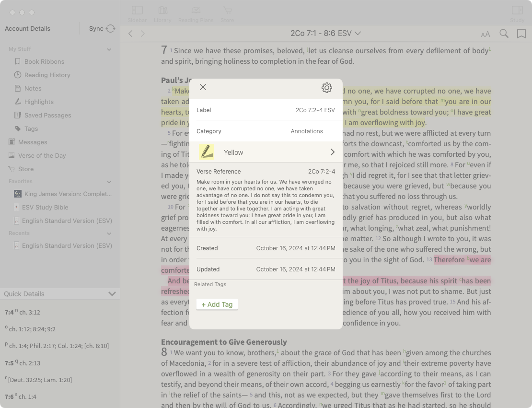Image resolution: width=532 pixels, height=408 pixels.
Task: Toggle the Study pane button
Action: (517, 14)
